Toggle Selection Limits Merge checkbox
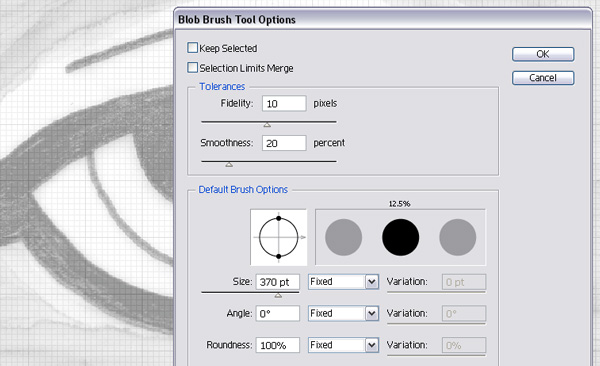600x366 pixels. (x=192, y=68)
